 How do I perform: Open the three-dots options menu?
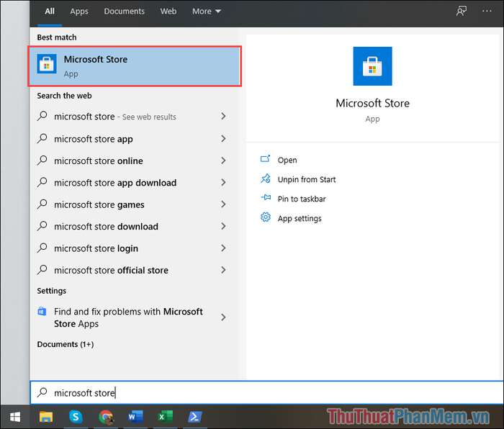(487, 11)
